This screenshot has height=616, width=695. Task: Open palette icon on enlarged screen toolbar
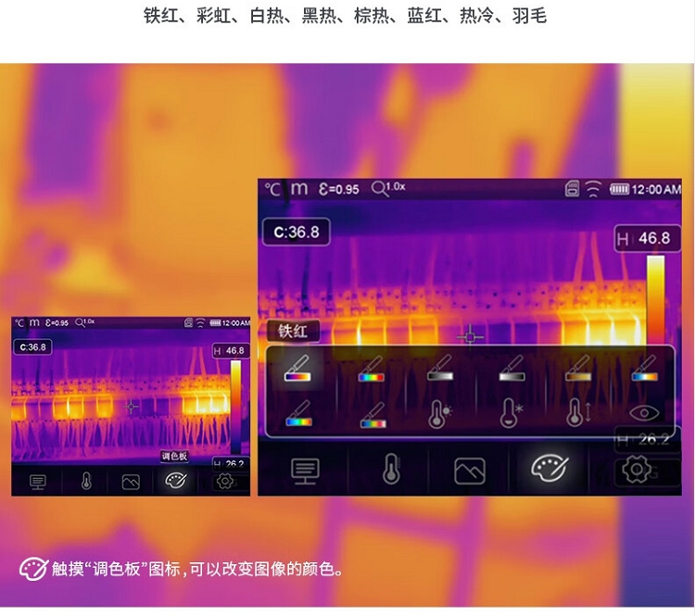tap(549, 469)
